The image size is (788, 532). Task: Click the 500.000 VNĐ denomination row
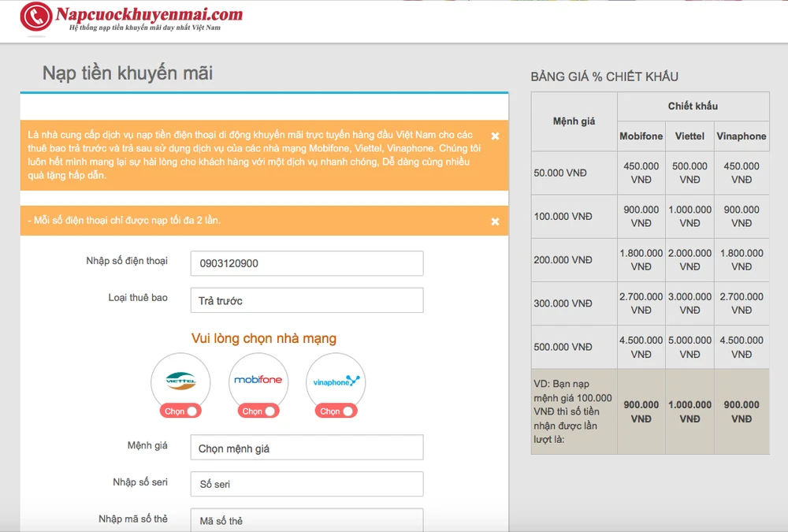(x=563, y=347)
